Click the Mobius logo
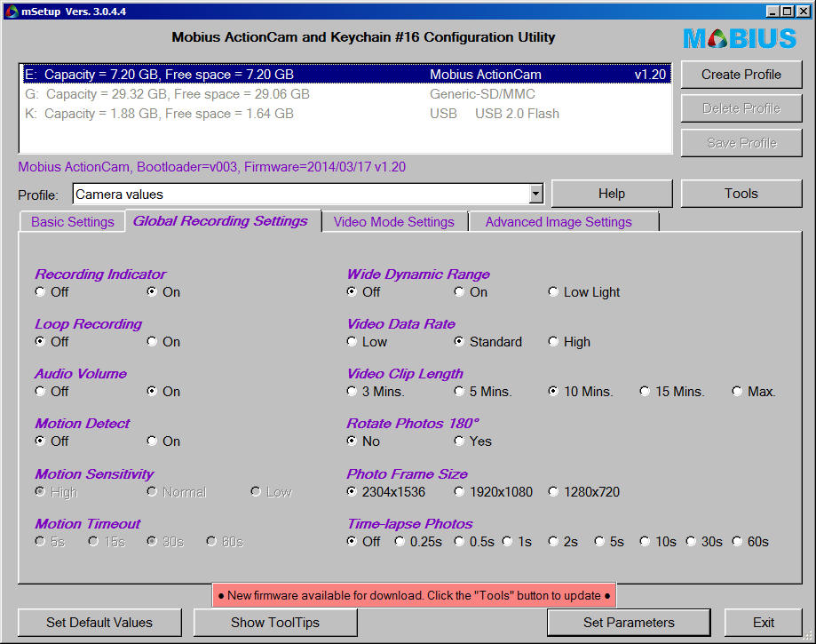This screenshot has height=644, width=816. point(740,38)
